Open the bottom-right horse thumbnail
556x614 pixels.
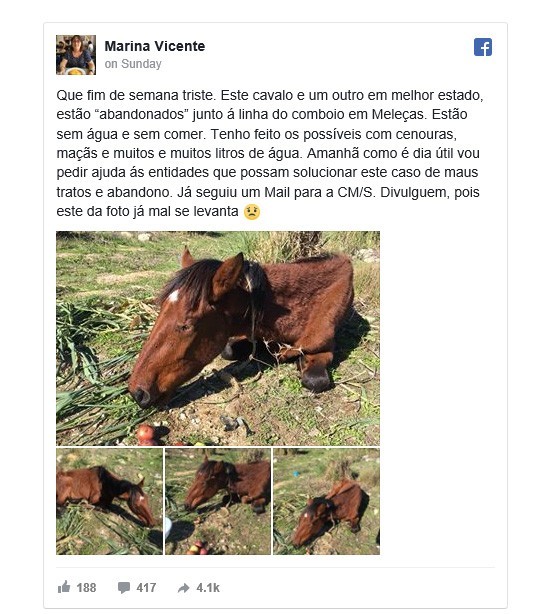[x=327, y=501]
